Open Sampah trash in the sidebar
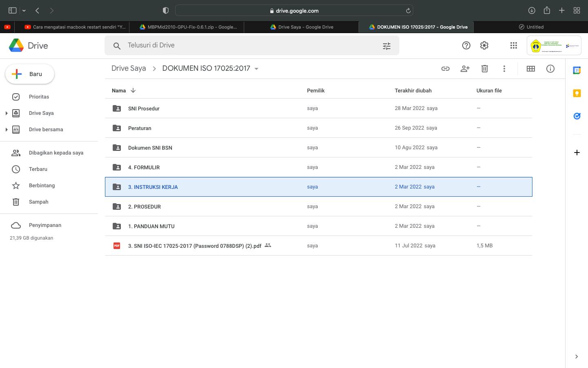 tap(38, 202)
